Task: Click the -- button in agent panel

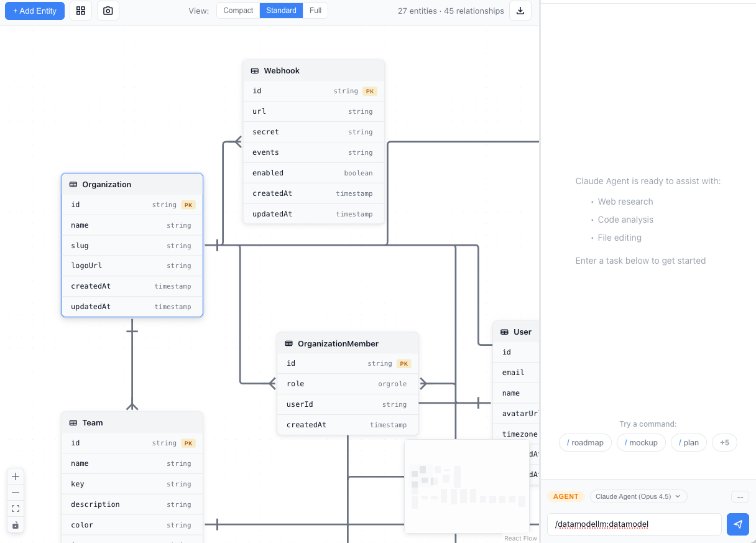Action: tap(740, 496)
